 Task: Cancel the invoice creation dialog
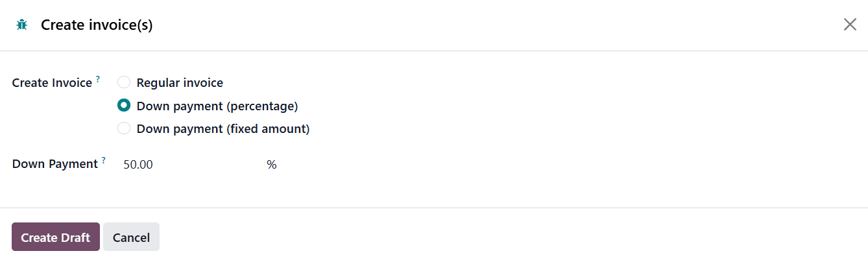pyautogui.click(x=131, y=237)
